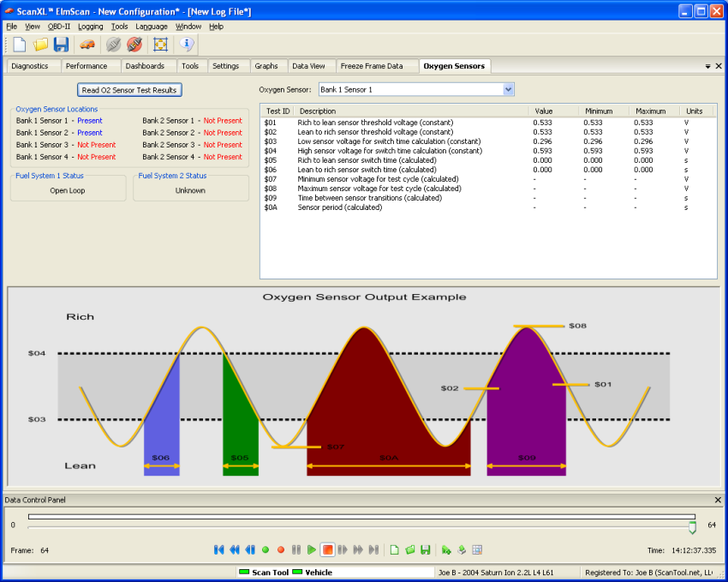Viewport: 728px width, 582px height.
Task: Select row $09 Time between sensor transitions
Action: tap(487, 198)
